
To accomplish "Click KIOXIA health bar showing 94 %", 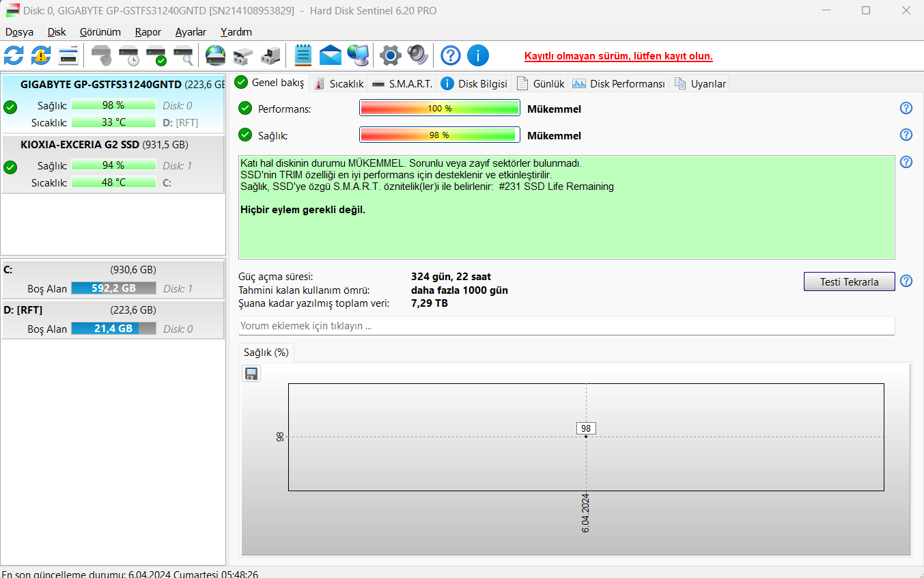I will click(113, 165).
